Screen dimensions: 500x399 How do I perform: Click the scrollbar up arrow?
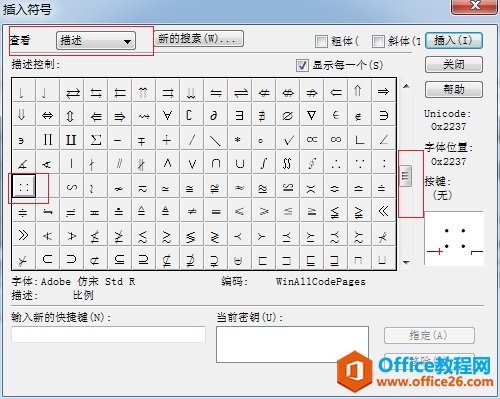coord(406,86)
